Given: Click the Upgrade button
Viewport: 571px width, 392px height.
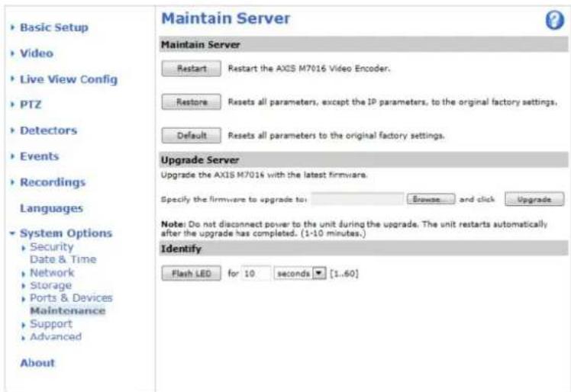Looking at the screenshot, I should (534, 199).
